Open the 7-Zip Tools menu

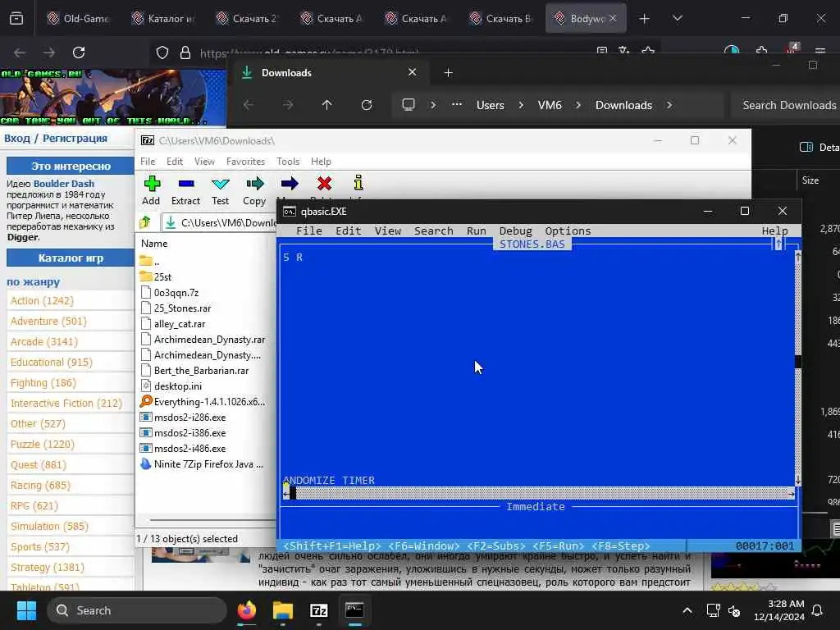288,162
